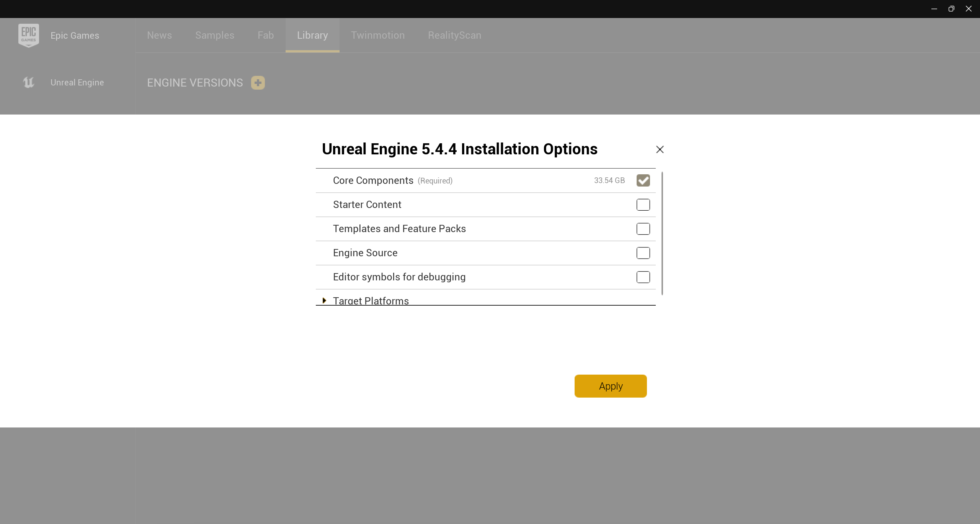The image size is (980, 524).
Task: Tick Editor symbols for debugging
Action: tap(643, 277)
